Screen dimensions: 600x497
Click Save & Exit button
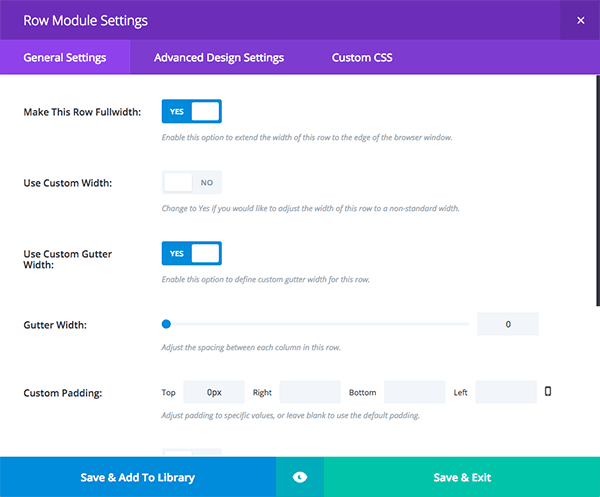[x=462, y=477]
